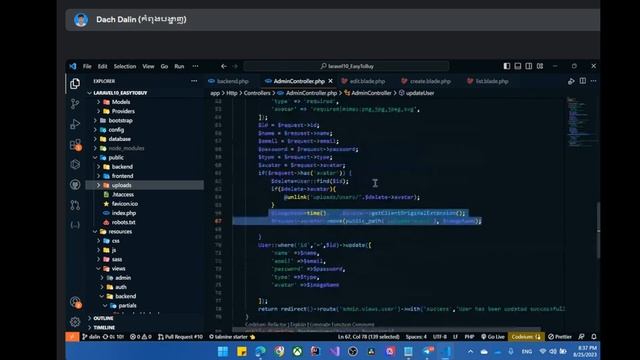Click the command center search box
The width and height of the screenshot is (640, 360).
[347, 66]
